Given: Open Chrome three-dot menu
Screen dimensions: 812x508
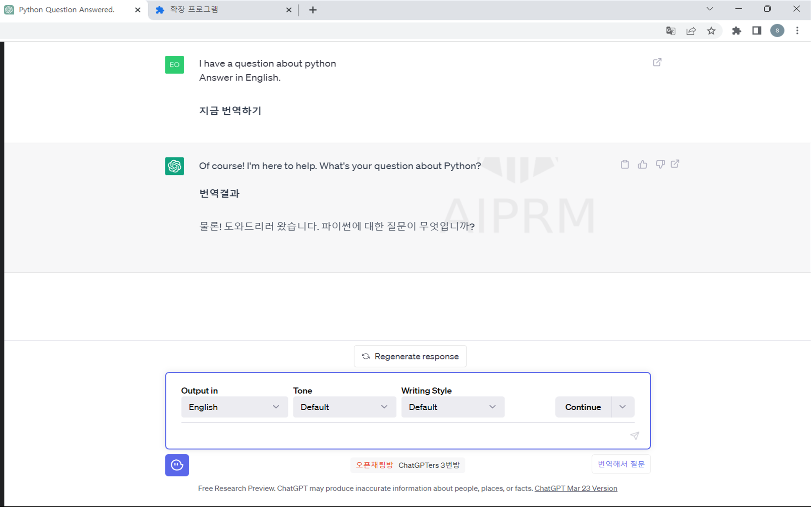Looking at the screenshot, I should (x=797, y=31).
